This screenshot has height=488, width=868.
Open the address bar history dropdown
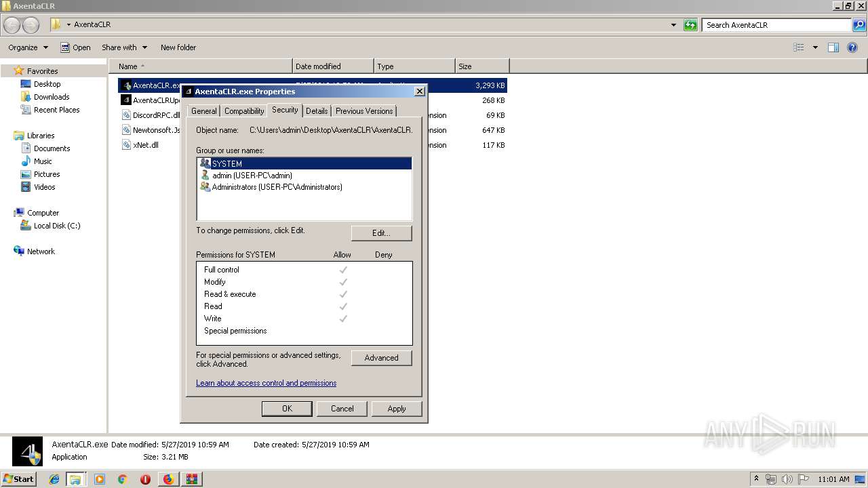tap(673, 25)
